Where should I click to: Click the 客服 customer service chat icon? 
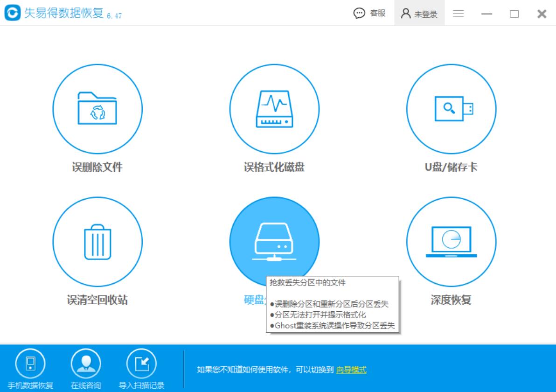tap(359, 13)
